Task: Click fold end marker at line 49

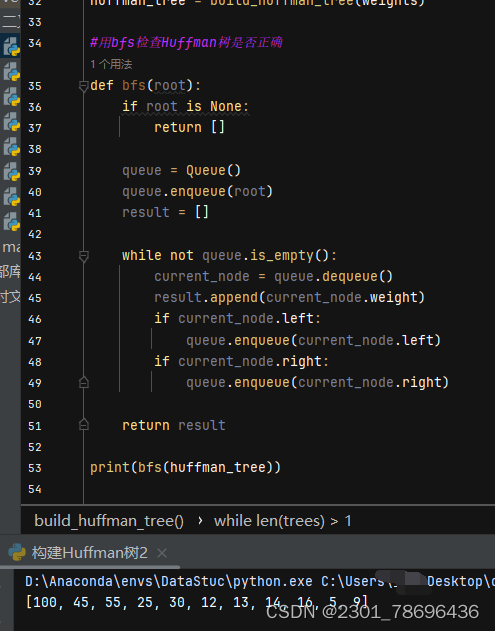Action: click(x=84, y=382)
